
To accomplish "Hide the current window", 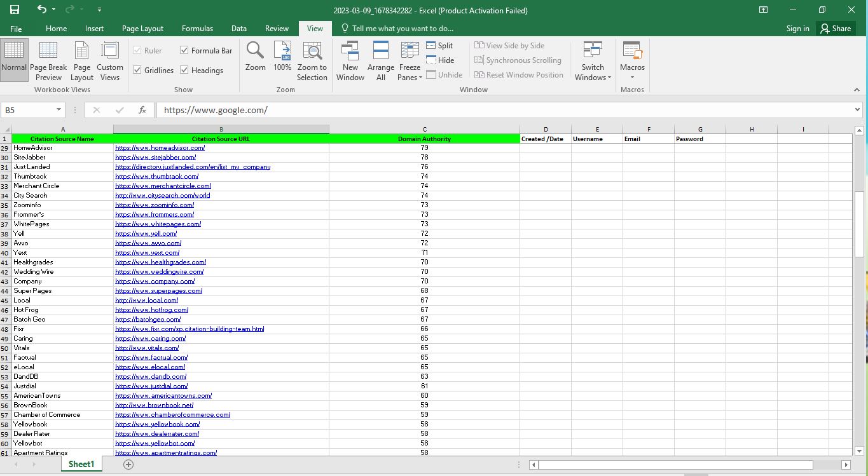I will [440, 60].
